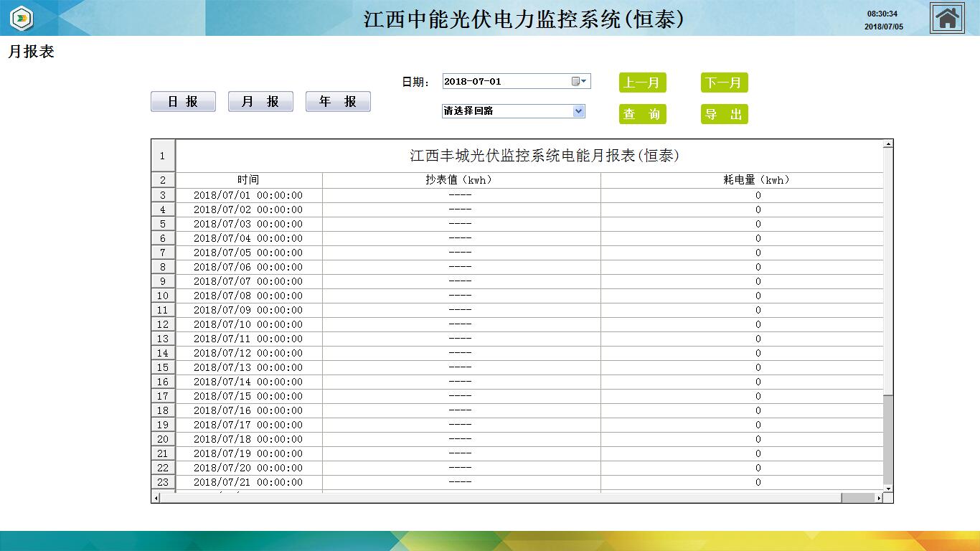
Task: Click the scroll right arrow of table
Action: point(879,498)
